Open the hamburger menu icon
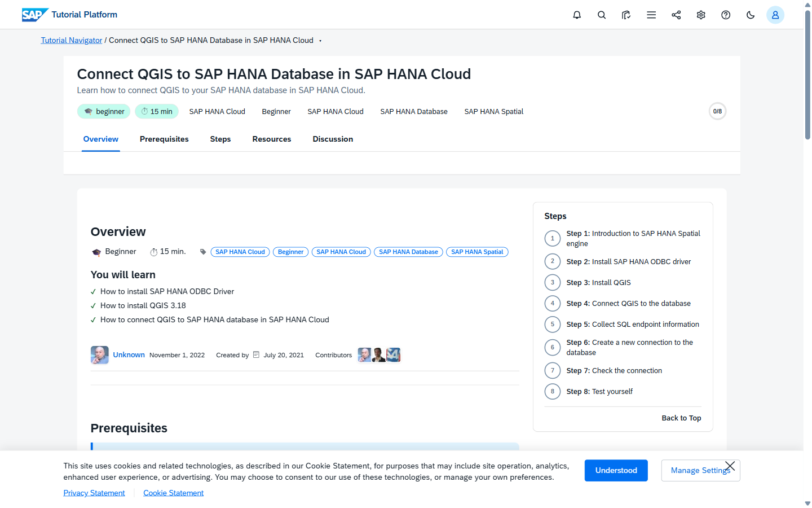The width and height of the screenshot is (812, 508). pyautogui.click(x=651, y=15)
